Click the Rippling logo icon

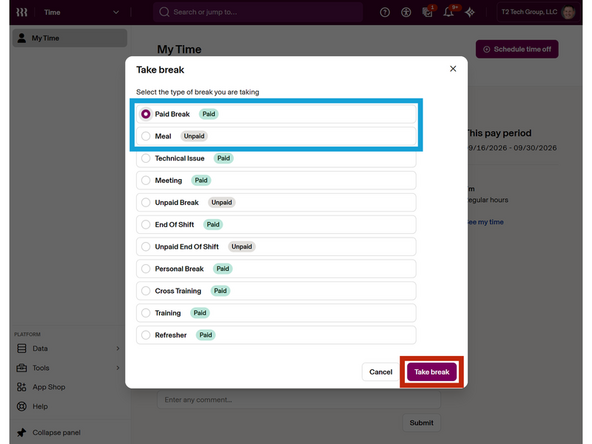22,12
